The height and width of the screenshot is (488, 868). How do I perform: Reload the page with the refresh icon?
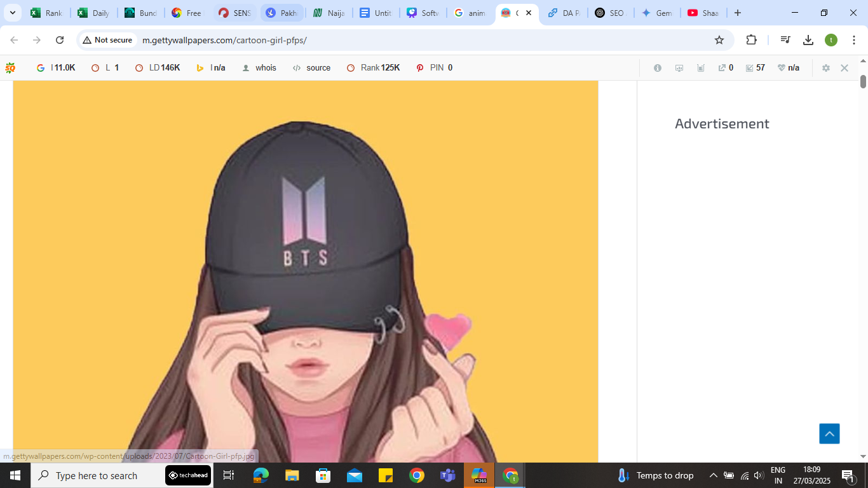[60, 40]
